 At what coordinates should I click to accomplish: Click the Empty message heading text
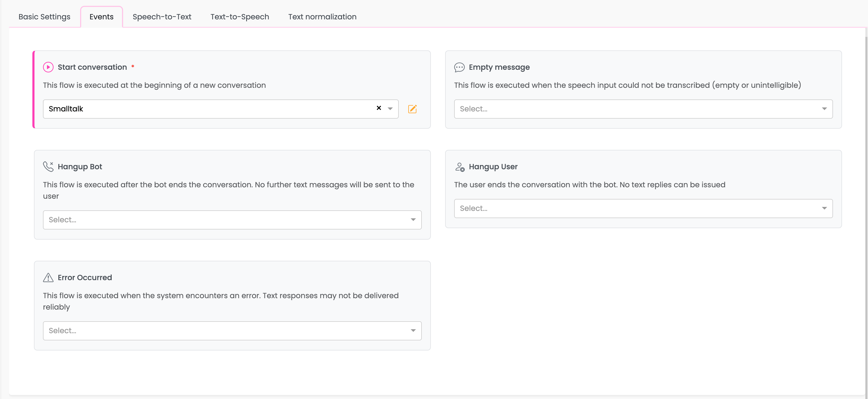point(499,67)
